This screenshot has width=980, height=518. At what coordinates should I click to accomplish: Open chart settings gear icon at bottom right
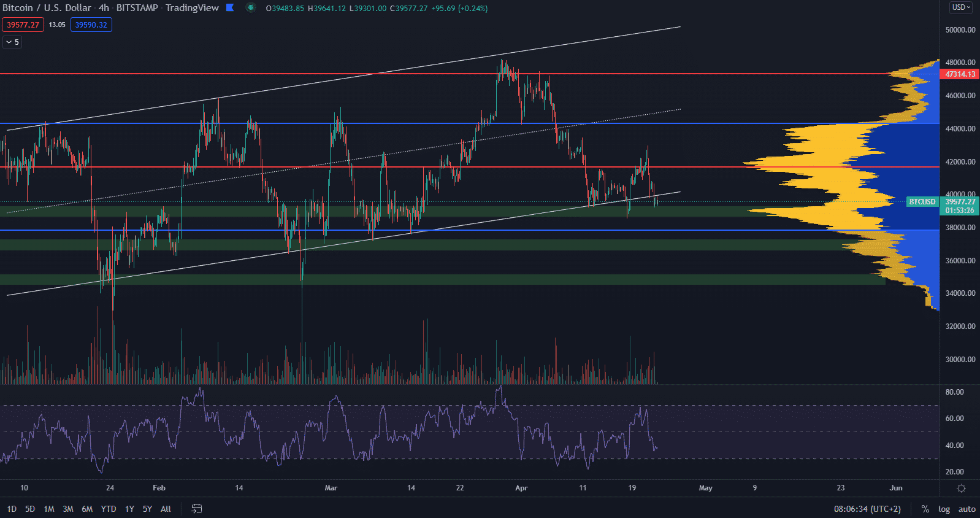961,489
